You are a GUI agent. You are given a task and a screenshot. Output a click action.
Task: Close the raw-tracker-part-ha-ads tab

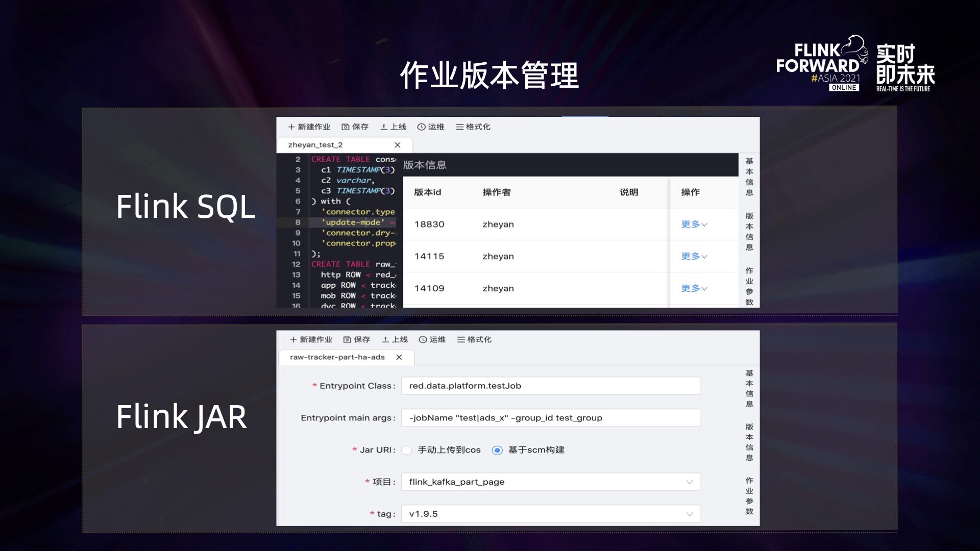pos(399,357)
